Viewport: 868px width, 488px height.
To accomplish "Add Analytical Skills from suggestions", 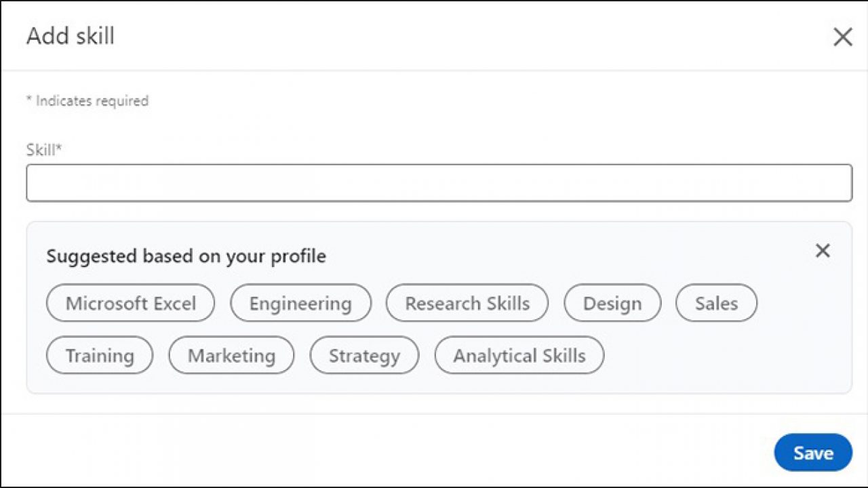I will coord(519,355).
